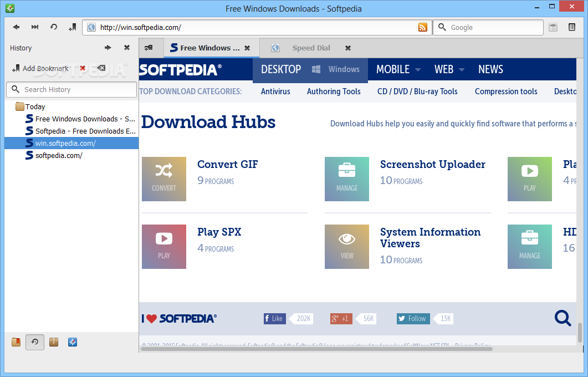Click the horizontal page scrollbar
The image size is (588, 377).
pos(316,349)
